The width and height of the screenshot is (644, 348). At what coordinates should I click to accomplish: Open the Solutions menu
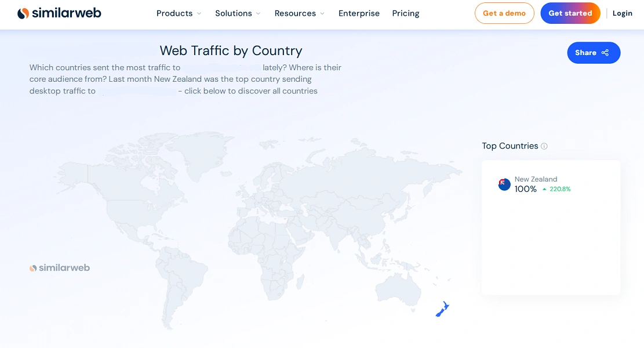tap(233, 13)
